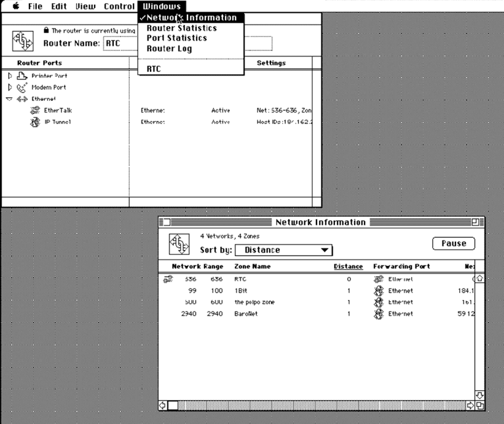504x424 pixels.
Task: Click horizontal scrollbar right arrow
Action: tap(470, 406)
